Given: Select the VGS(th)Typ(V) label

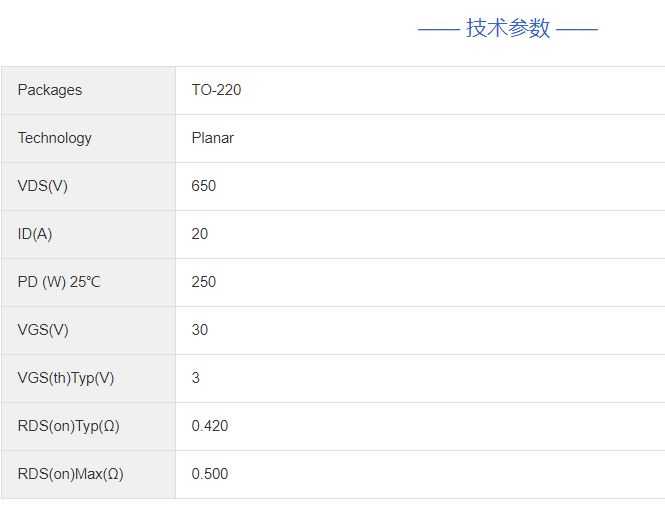Looking at the screenshot, I should point(66,378).
